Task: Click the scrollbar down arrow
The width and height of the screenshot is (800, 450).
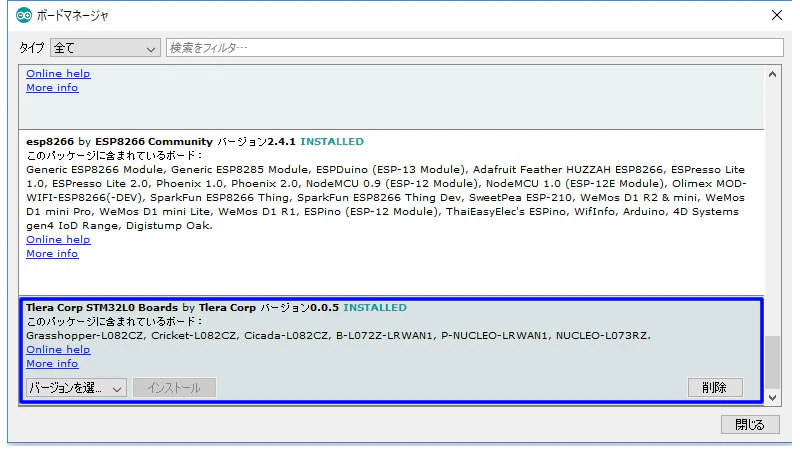Action: 772,397
